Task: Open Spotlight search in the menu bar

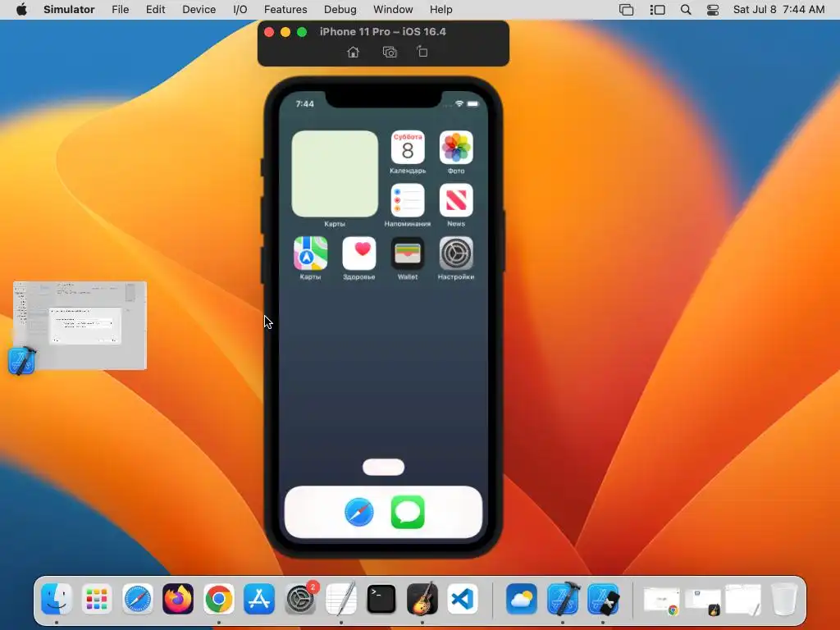Action: click(x=686, y=10)
